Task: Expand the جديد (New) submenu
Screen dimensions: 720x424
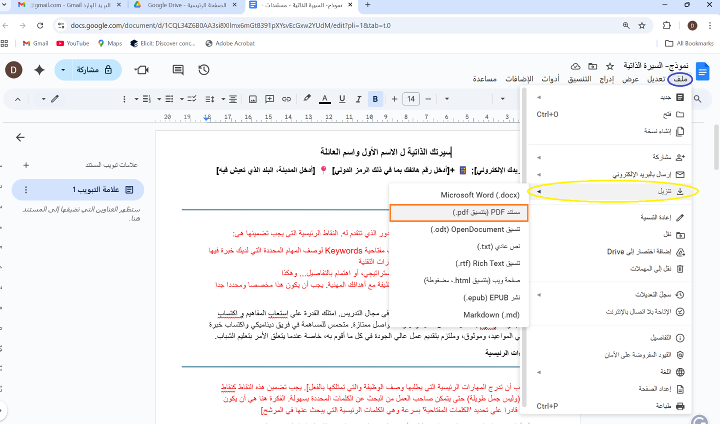Action: coord(611,97)
